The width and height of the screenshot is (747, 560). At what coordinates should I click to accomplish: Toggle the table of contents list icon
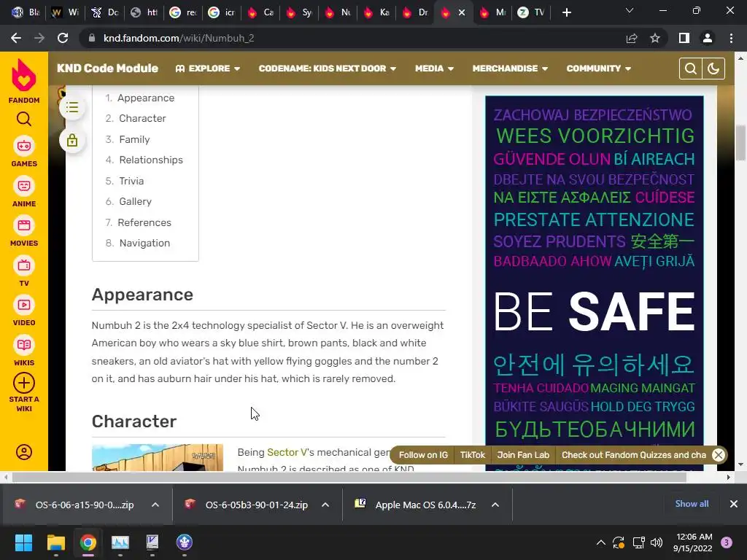(x=72, y=107)
